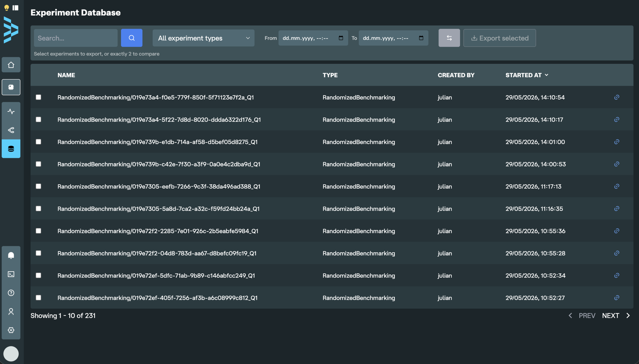
Task: Click the compare swap arrows button
Action: pos(449,38)
